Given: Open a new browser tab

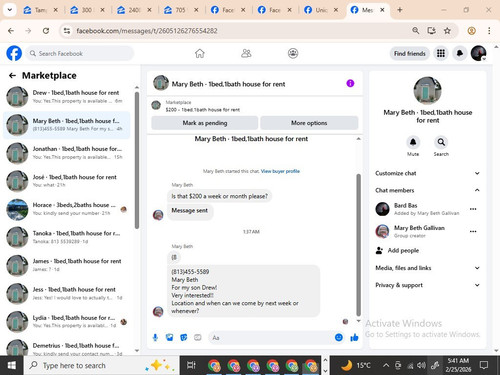Looking at the screenshot, I should [399, 10].
